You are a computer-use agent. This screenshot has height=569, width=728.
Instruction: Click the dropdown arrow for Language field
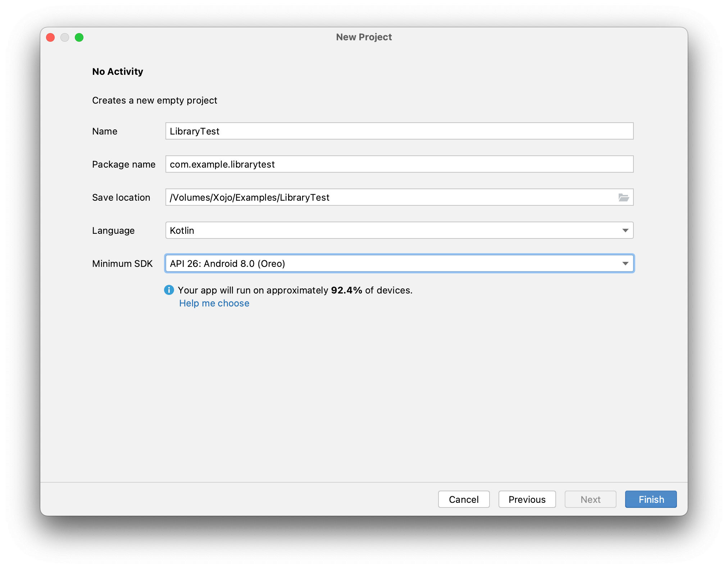point(625,231)
